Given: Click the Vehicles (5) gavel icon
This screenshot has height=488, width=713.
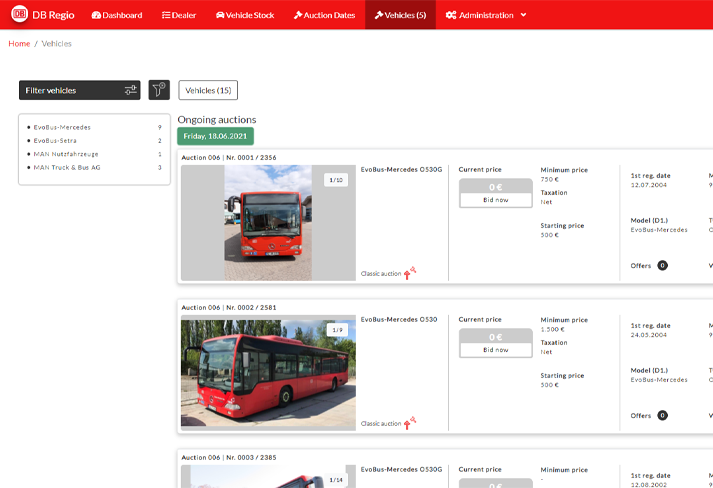Looking at the screenshot, I should [x=379, y=15].
